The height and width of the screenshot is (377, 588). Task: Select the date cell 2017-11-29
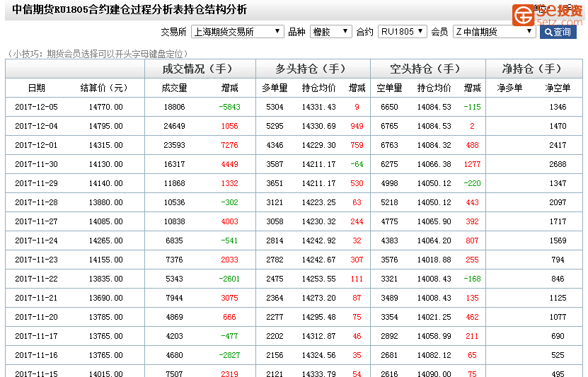click(x=36, y=184)
